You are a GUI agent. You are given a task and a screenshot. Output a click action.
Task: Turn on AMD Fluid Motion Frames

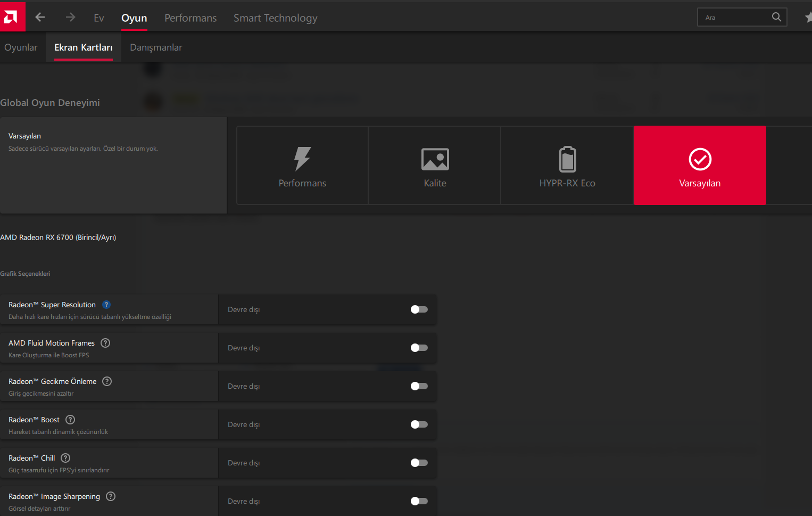(419, 348)
